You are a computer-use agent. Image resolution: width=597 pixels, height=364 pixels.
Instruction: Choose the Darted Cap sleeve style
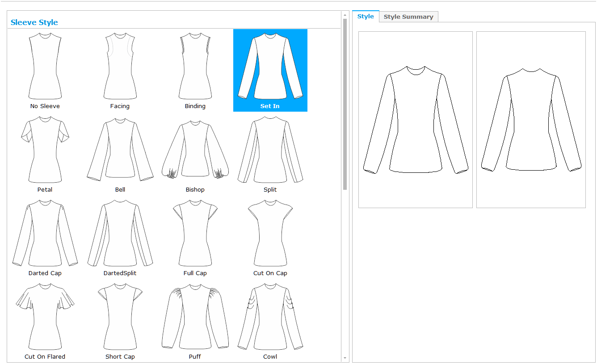pos(45,237)
